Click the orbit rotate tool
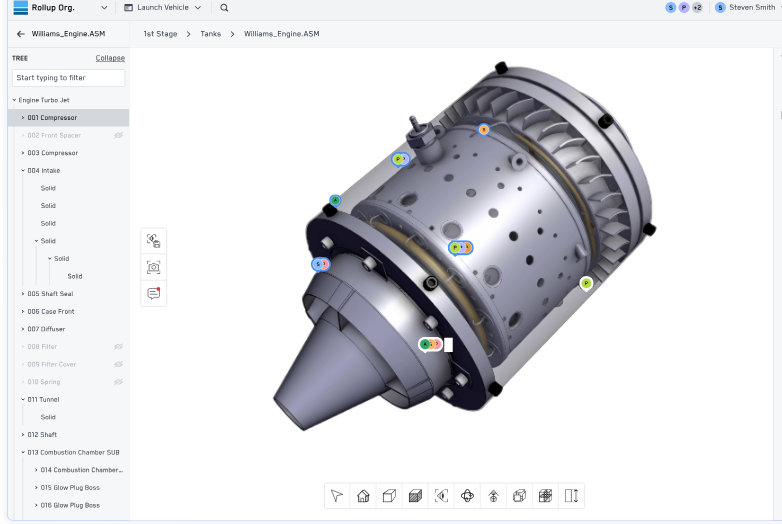The height and width of the screenshot is (524, 782). pyautogui.click(x=467, y=496)
